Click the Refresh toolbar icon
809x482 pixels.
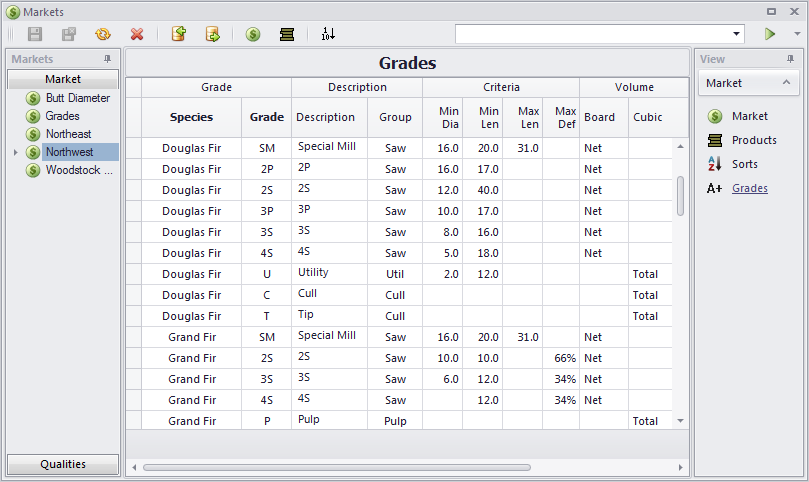click(x=103, y=35)
